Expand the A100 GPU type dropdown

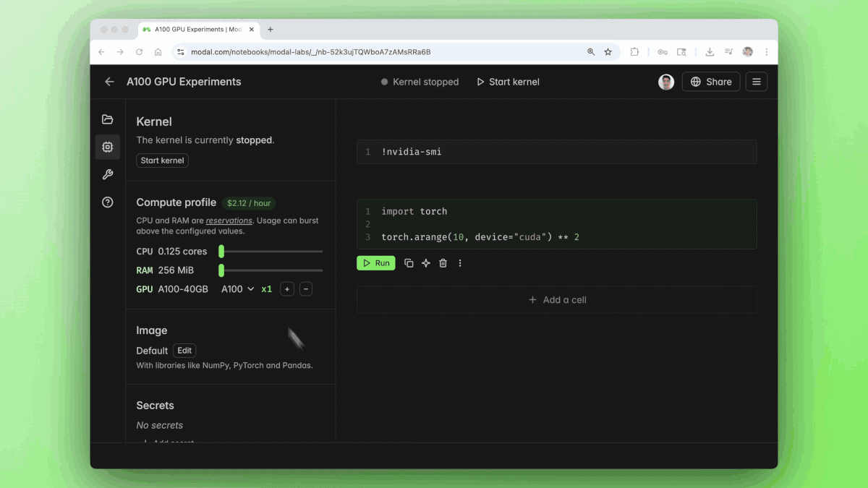coord(237,289)
